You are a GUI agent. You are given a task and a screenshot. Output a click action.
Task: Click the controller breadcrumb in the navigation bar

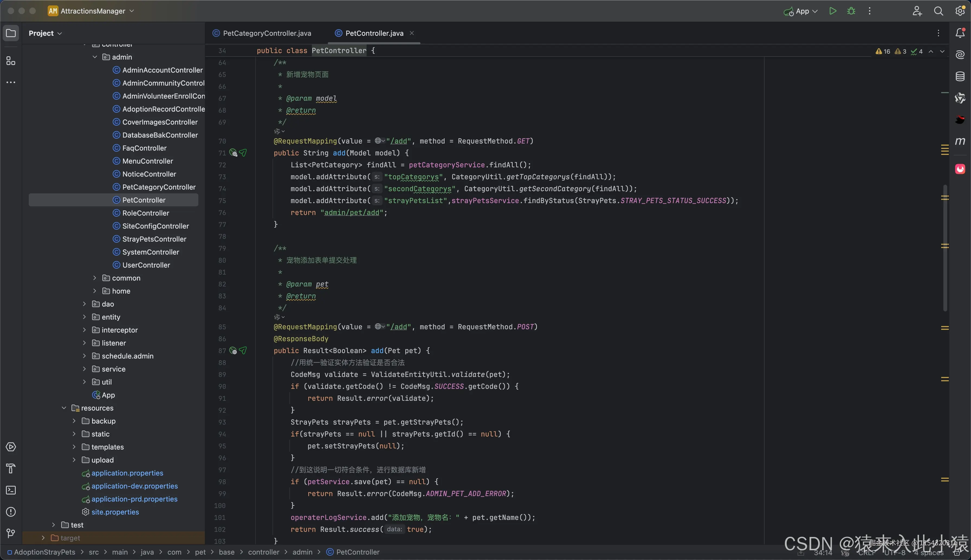pos(263,552)
